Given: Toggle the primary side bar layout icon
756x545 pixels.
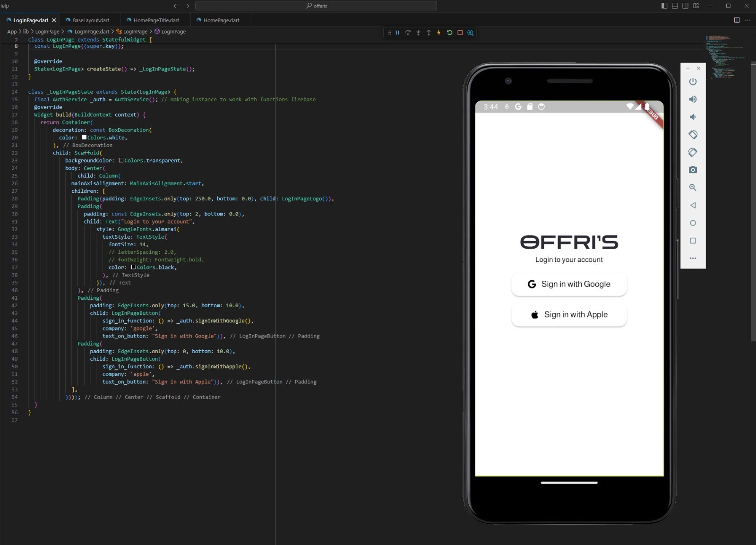Looking at the screenshot, I should coord(664,6).
